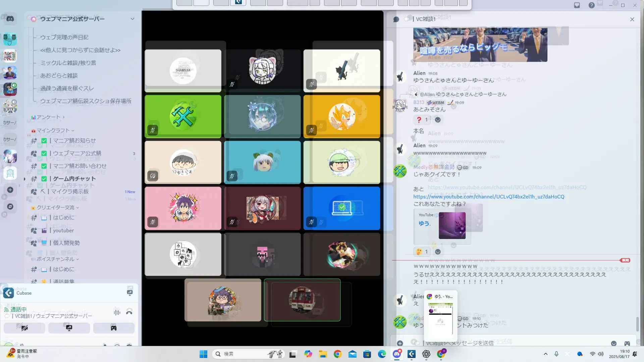Toggle thinking face reaction under YouTube embed
This screenshot has height=362, width=644.
point(422,252)
